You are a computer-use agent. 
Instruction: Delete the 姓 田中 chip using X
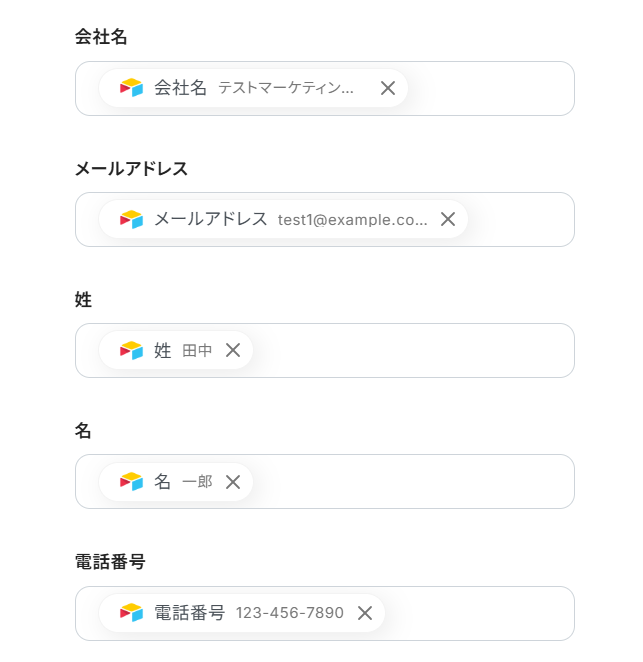click(x=233, y=350)
